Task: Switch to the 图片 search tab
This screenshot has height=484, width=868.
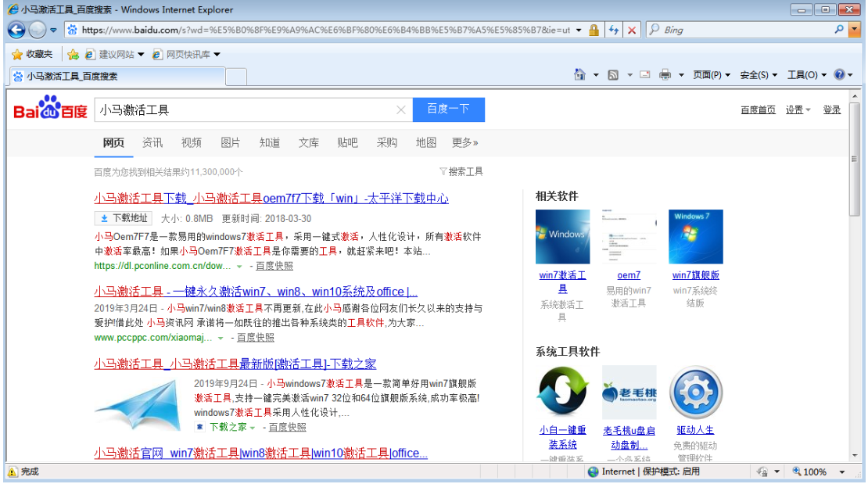Action: tap(231, 142)
